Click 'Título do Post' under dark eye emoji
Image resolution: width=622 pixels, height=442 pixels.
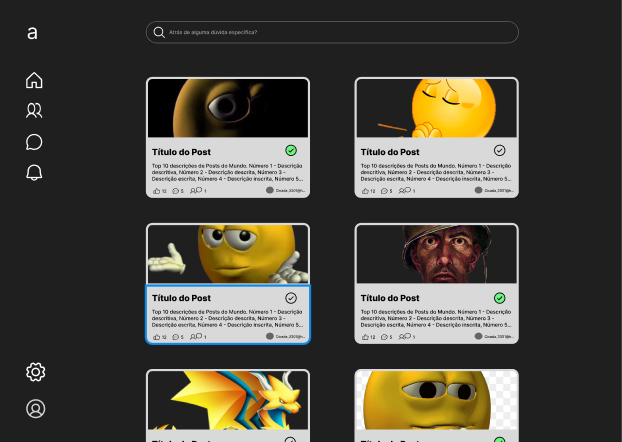[181, 152]
